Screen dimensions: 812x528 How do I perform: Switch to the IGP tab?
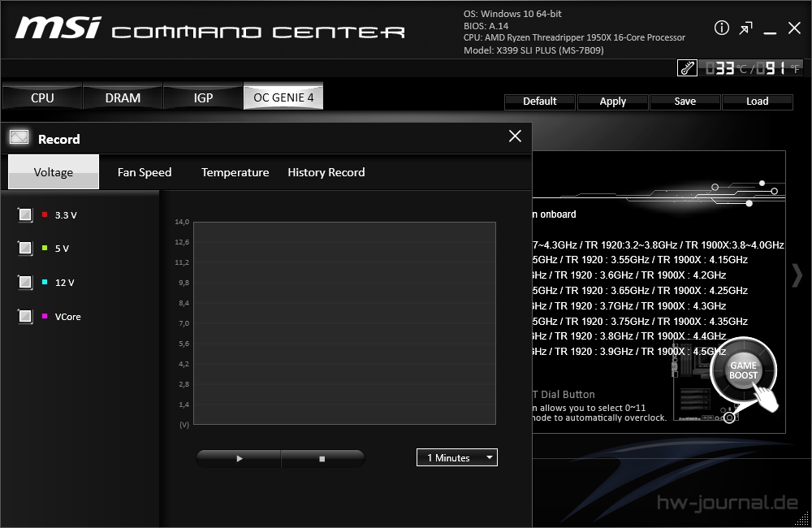(x=203, y=97)
